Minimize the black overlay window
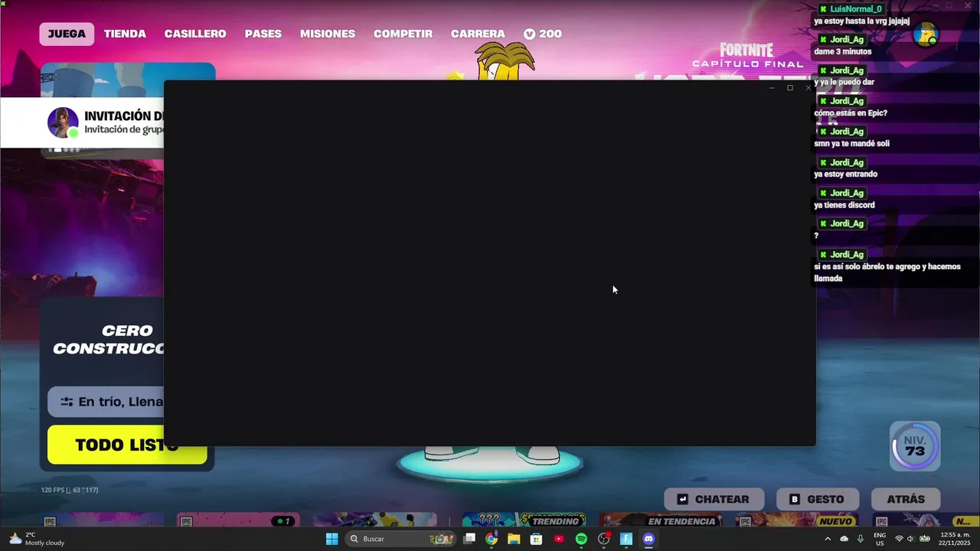This screenshot has width=980, height=551. [x=772, y=88]
